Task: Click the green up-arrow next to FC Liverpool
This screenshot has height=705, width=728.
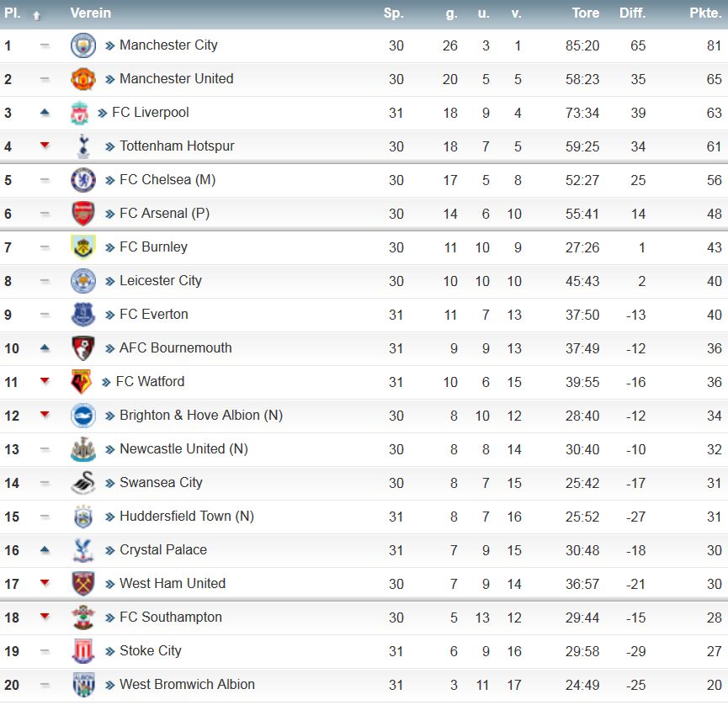Action: [x=45, y=112]
